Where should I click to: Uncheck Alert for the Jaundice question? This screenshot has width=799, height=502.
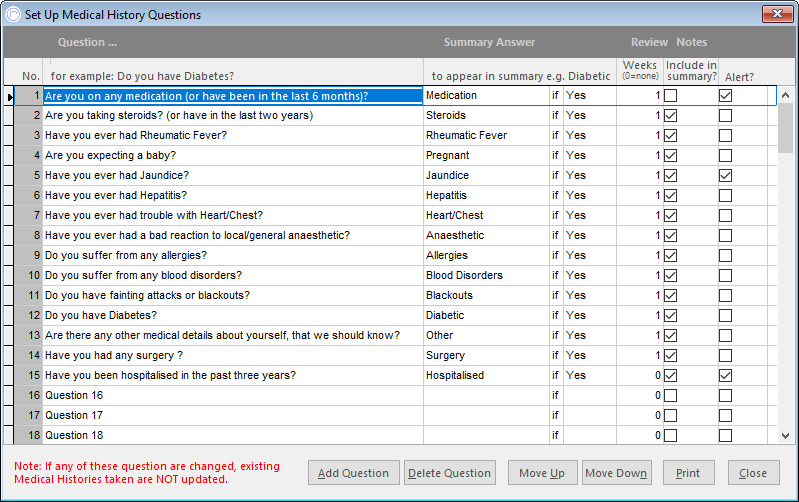(725, 175)
